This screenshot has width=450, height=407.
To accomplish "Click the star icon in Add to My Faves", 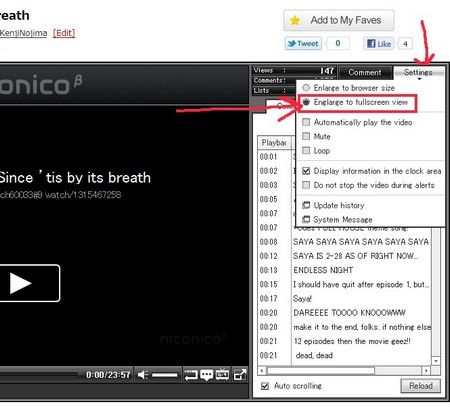I will point(295,21).
